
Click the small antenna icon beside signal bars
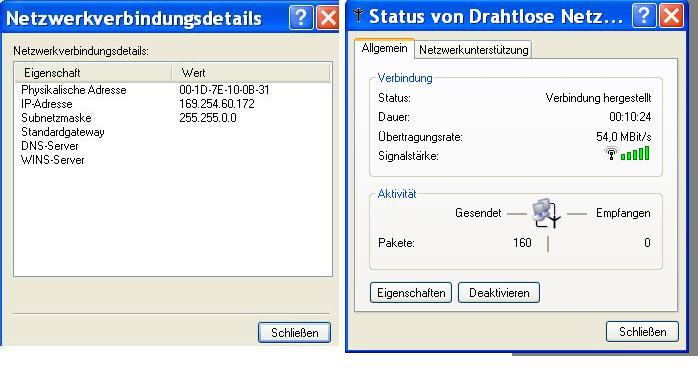(x=611, y=154)
